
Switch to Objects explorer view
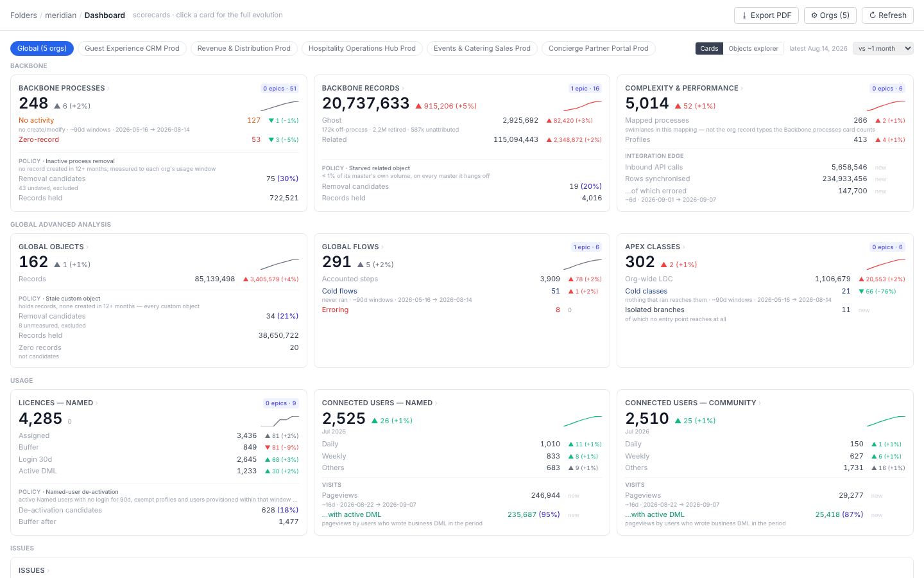pos(753,48)
